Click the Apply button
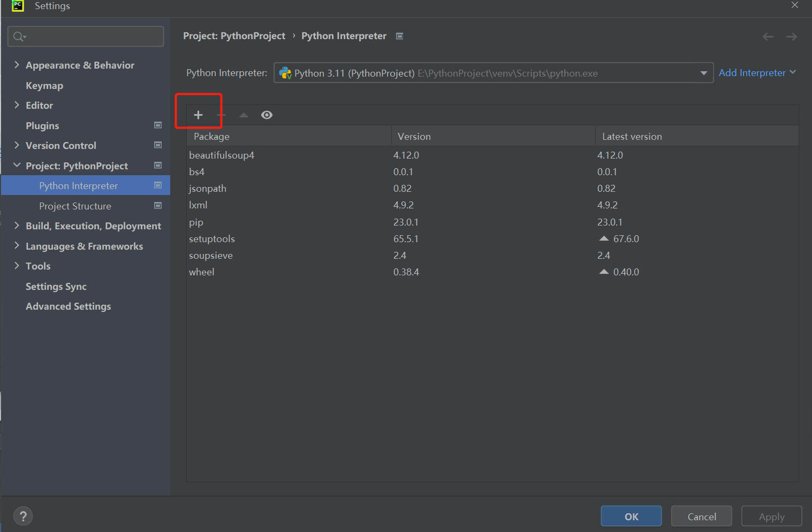This screenshot has height=532, width=812. [772, 516]
